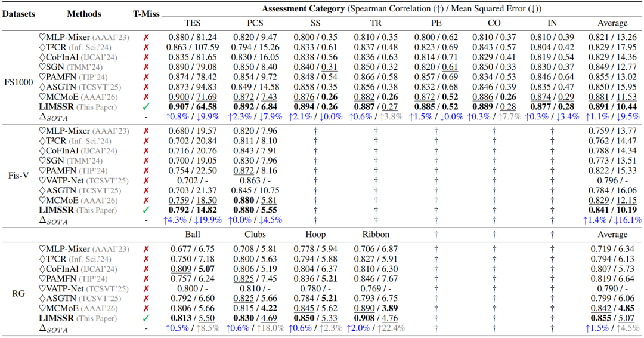Viewport: 644px width, 338px height.
Task: Select the underlined value "0.900 / 71.69"
Action: tap(193, 97)
